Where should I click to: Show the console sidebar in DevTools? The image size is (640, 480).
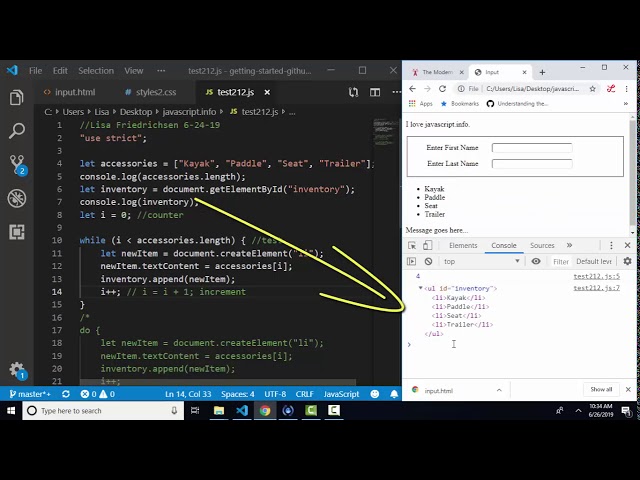click(x=411, y=261)
